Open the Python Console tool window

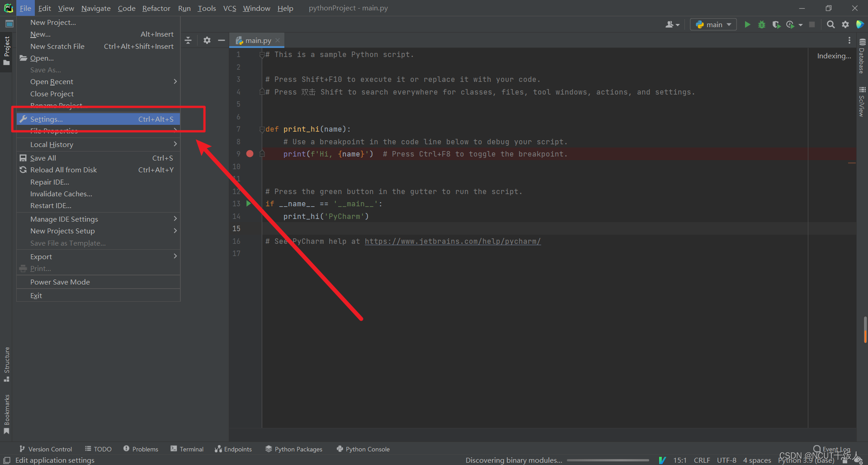pos(363,449)
